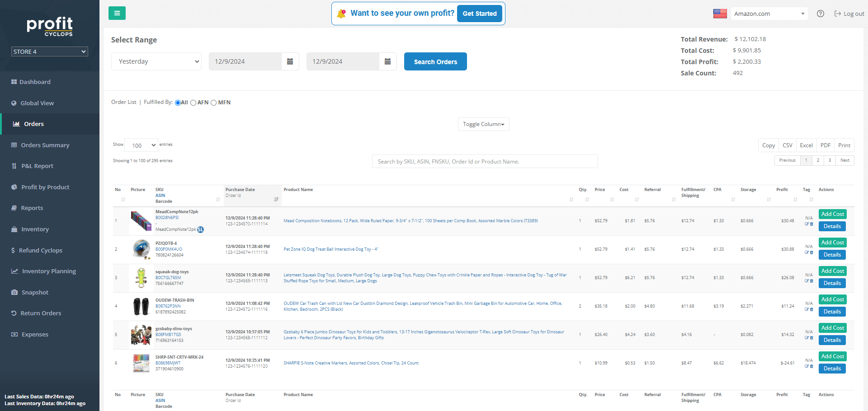The height and width of the screenshot is (411, 868).
Task: Delete tag trash icon for squeak-dog-toys row
Action: click(811, 281)
